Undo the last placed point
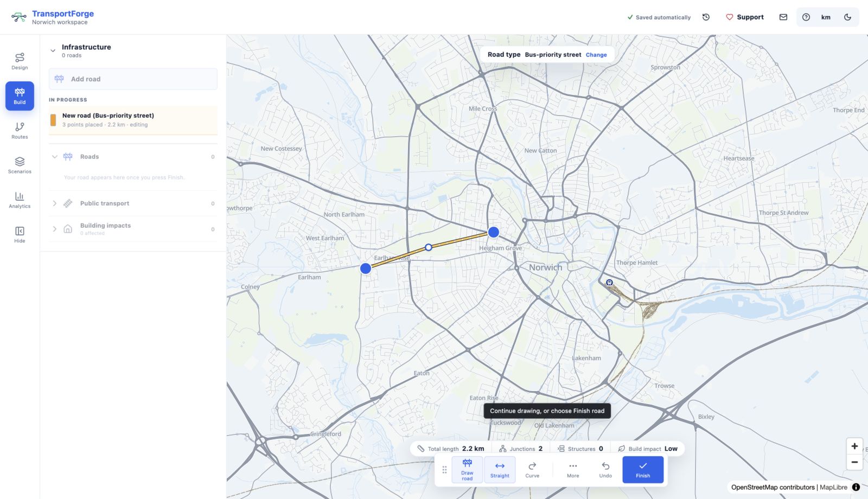 605,470
